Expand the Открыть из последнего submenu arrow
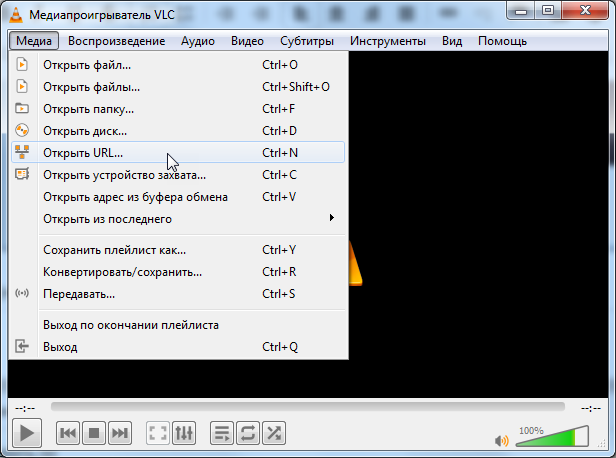 click(332, 218)
